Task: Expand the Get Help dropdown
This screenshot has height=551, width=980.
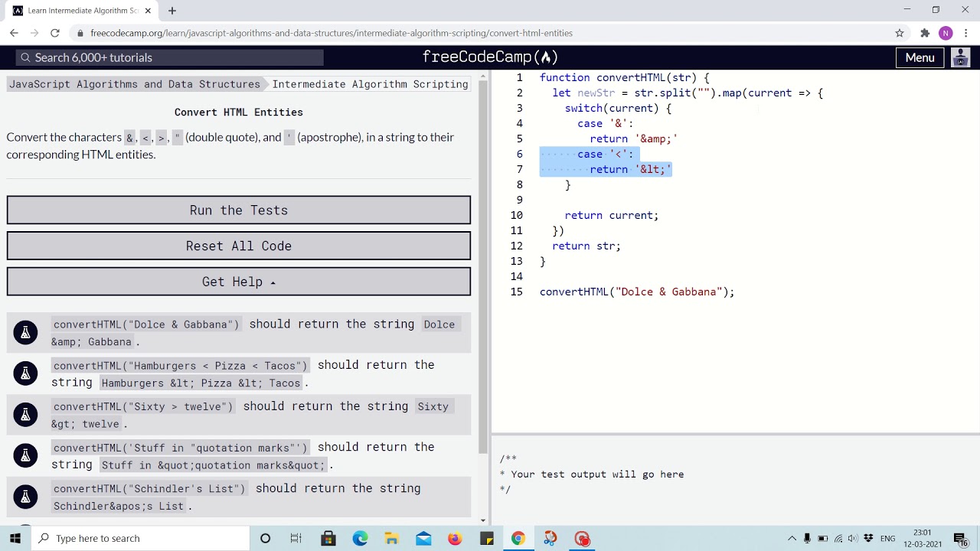Action: tap(239, 282)
